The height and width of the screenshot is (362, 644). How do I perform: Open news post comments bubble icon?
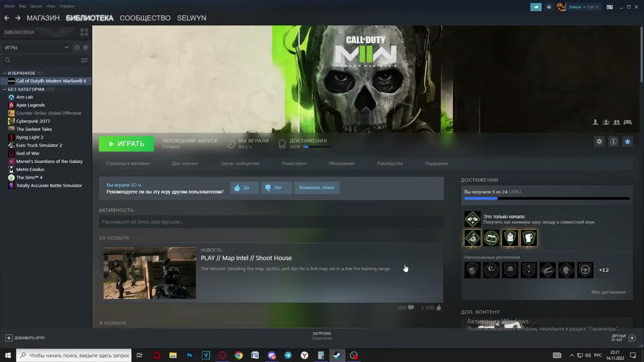click(x=411, y=307)
